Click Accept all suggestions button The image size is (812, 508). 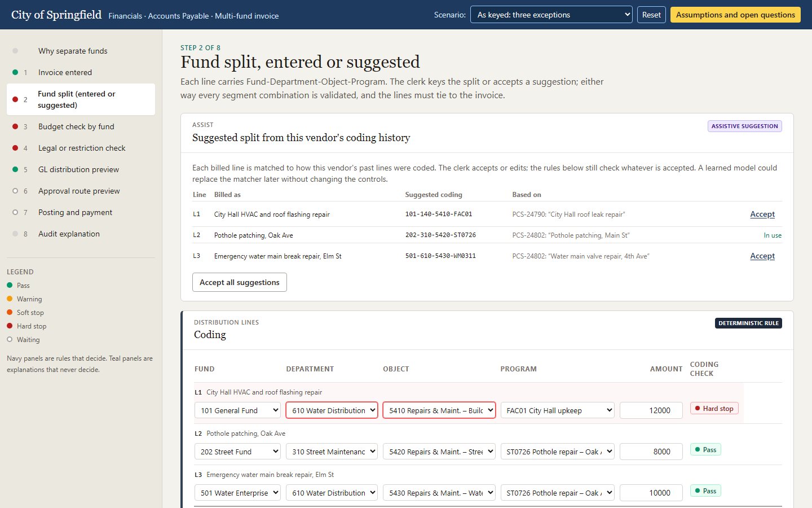point(240,282)
